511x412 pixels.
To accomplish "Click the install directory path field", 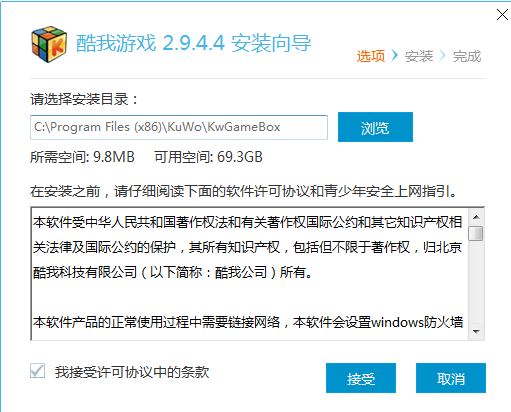I will [179, 127].
